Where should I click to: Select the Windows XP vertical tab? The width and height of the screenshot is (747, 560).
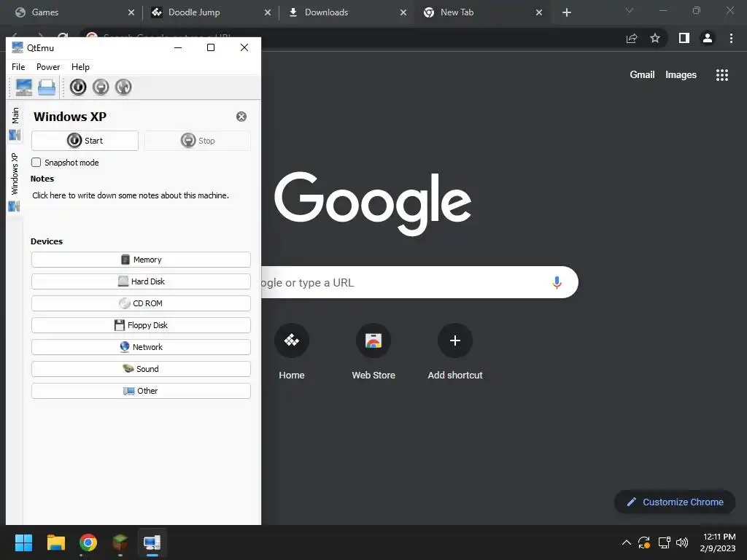15,182
